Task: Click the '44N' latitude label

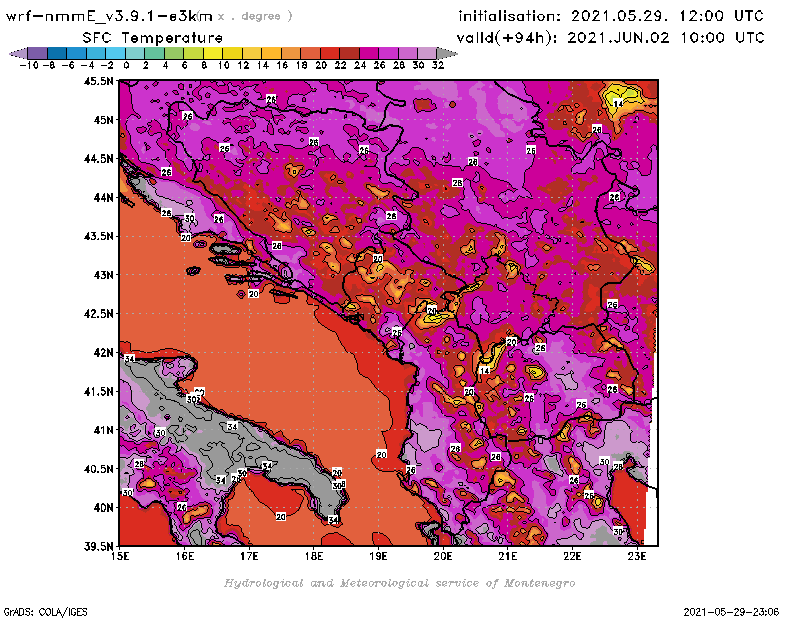Action: 103,197
